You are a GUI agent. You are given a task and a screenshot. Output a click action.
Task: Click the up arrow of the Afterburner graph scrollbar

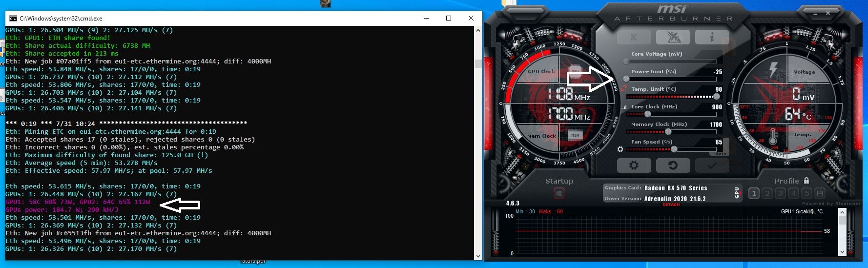(842, 212)
